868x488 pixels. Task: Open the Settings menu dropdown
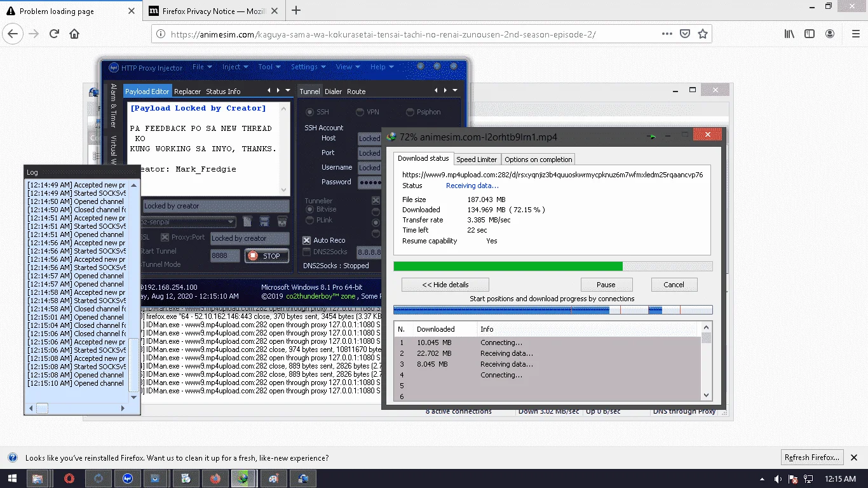[308, 67]
